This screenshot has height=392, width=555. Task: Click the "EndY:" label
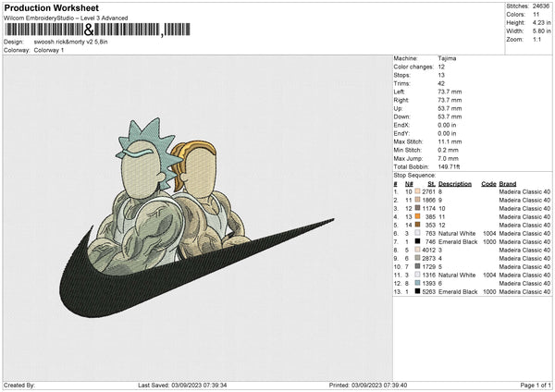pyautogui.click(x=401, y=133)
